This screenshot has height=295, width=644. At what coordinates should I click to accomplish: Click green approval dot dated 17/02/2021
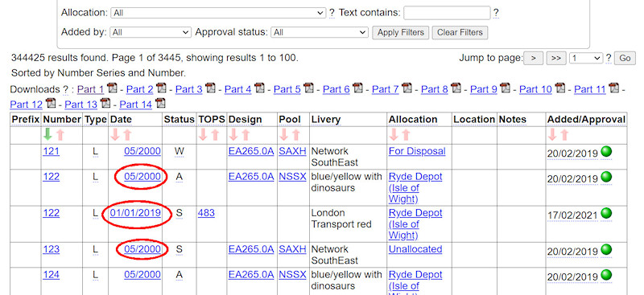[x=606, y=213]
